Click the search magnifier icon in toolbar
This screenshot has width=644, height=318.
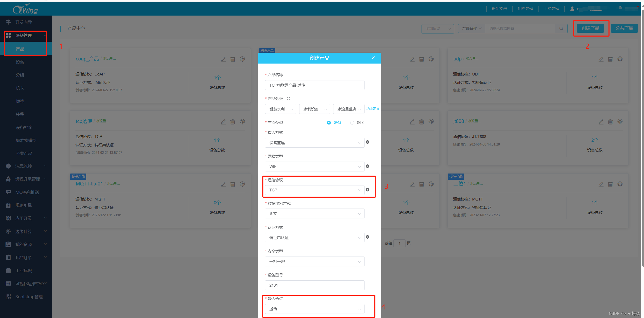[561, 28]
